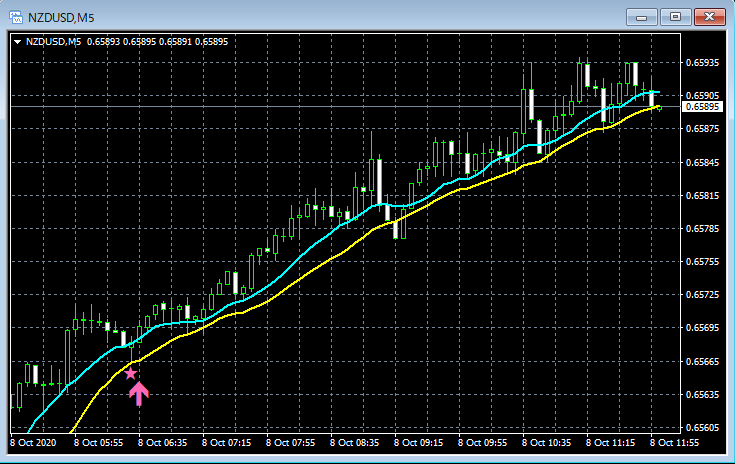Click the 0.65785 price scale value
The image size is (735, 464).
point(702,229)
